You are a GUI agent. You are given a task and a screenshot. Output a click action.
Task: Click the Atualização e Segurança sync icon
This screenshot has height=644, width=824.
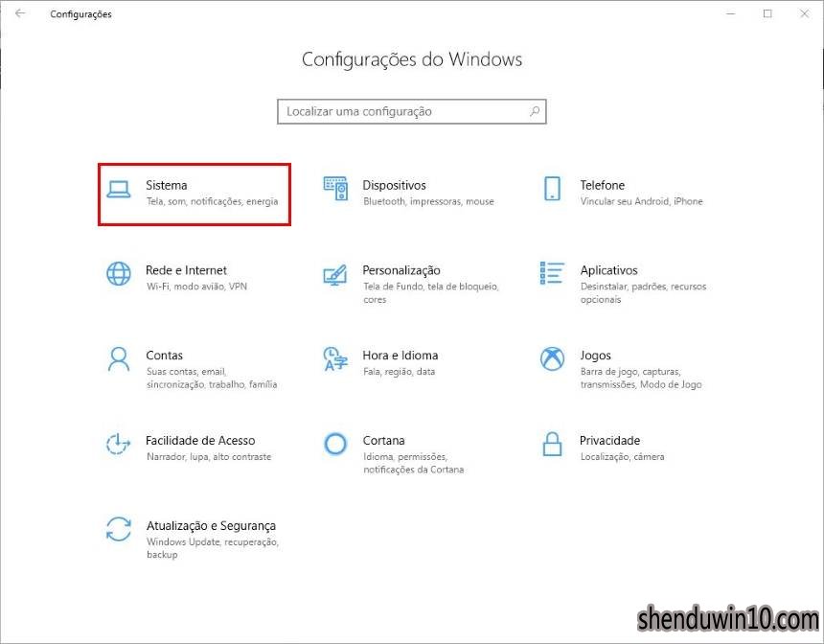119,529
